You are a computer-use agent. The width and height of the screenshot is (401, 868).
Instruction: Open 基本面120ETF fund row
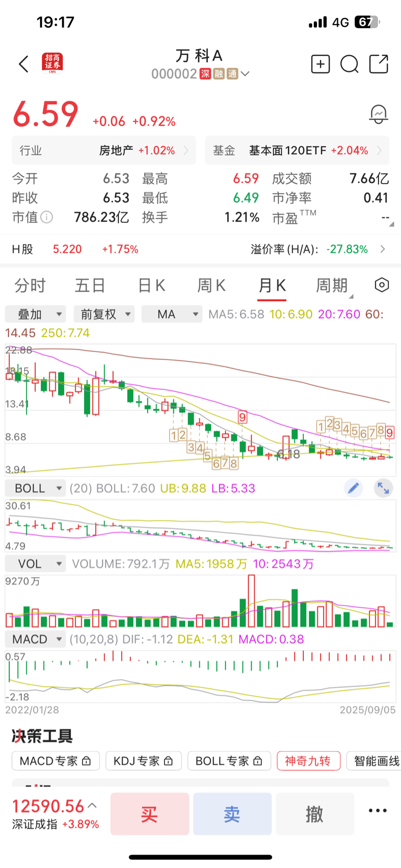click(x=297, y=150)
